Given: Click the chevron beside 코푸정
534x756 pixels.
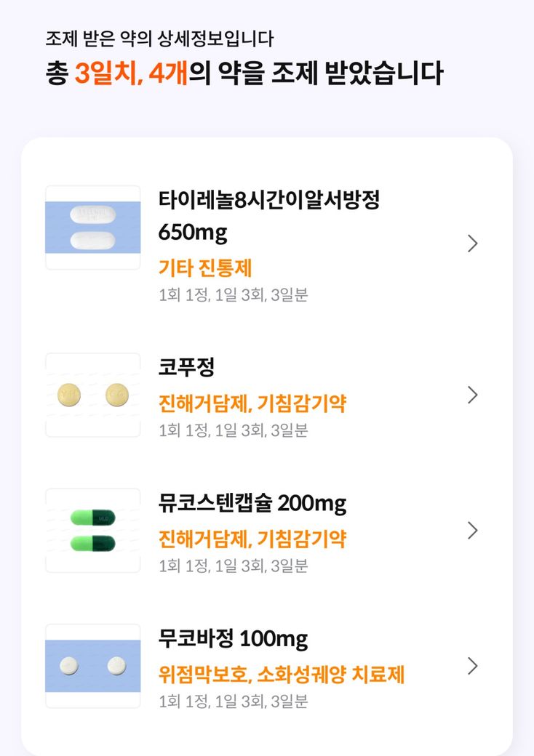Looking at the screenshot, I should pyautogui.click(x=472, y=395).
